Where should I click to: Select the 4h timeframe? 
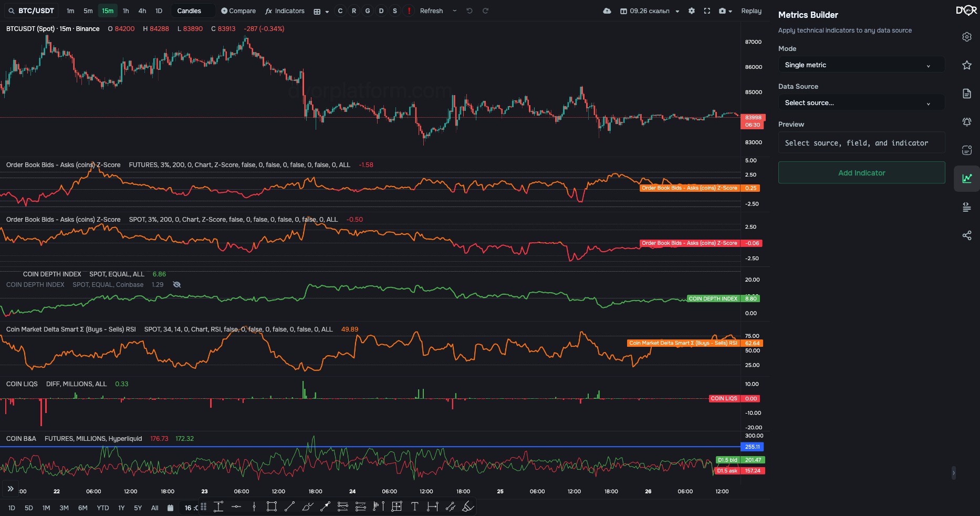(x=142, y=11)
